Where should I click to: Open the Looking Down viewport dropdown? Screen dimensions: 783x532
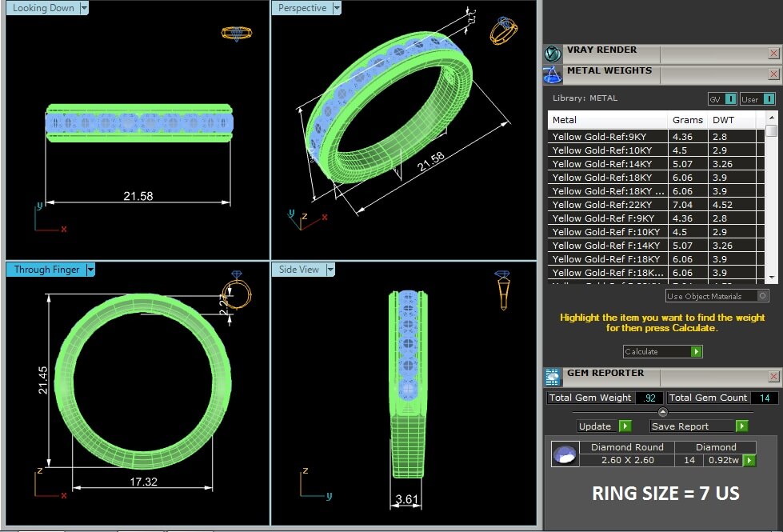[x=84, y=8]
